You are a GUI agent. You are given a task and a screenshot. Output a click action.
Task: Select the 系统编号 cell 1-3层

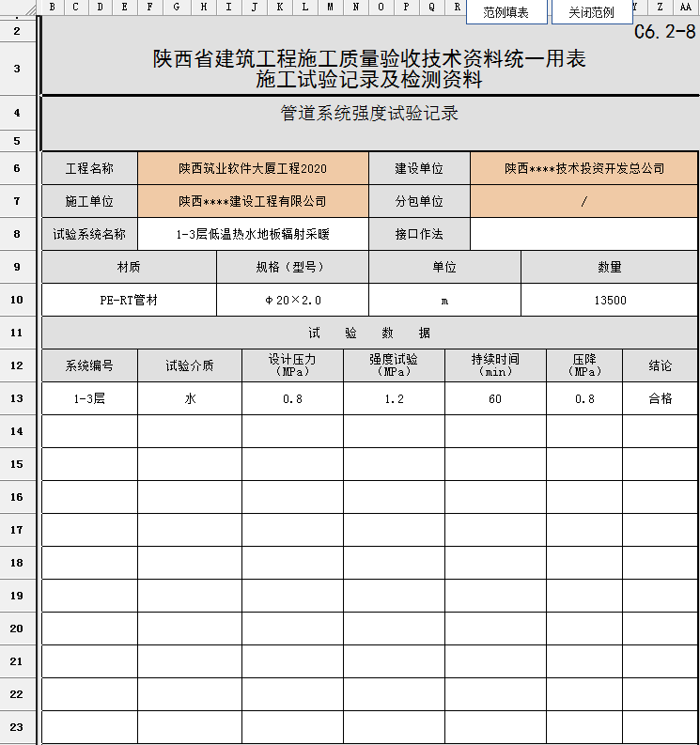click(90, 398)
